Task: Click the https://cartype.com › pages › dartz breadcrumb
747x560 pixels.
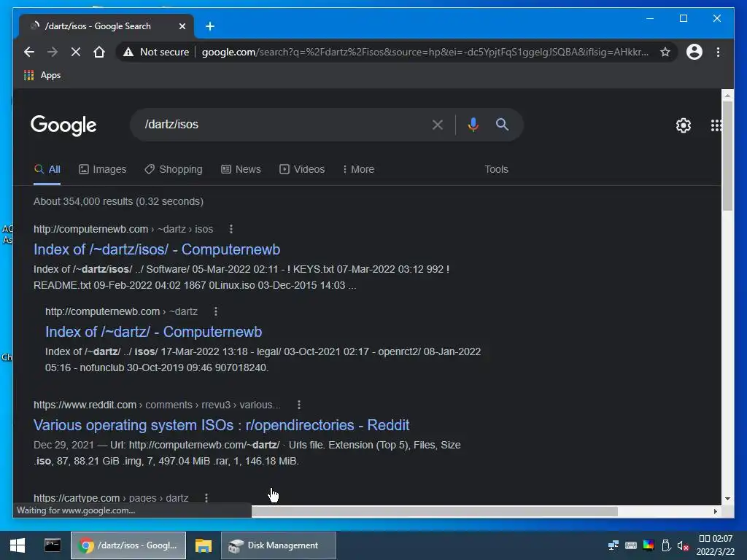Action: pos(111,498)
